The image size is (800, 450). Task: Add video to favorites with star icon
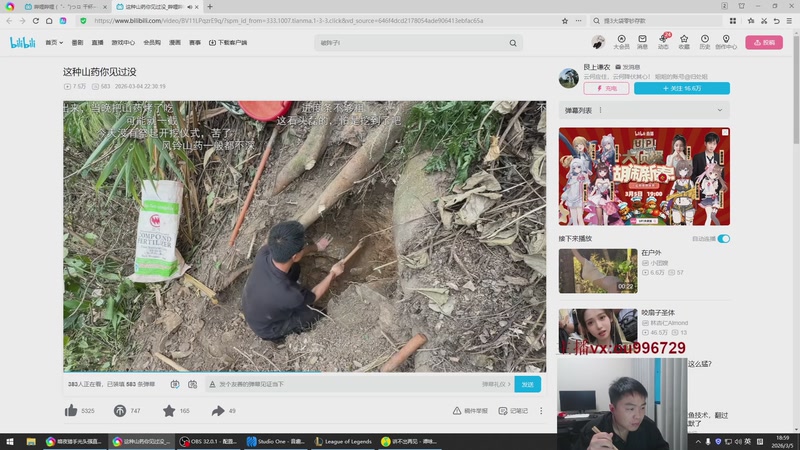pyautogui.click(x=169, y=410)
